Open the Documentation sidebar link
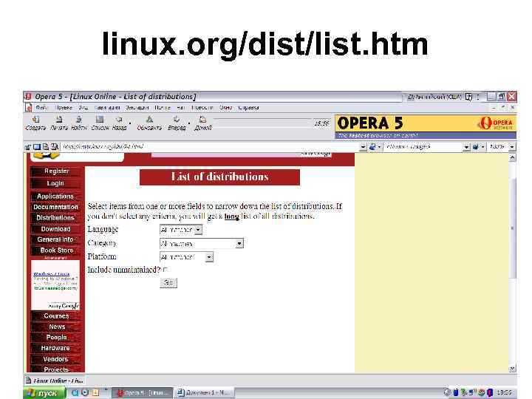The image size is (532, 399). (55, 207)
